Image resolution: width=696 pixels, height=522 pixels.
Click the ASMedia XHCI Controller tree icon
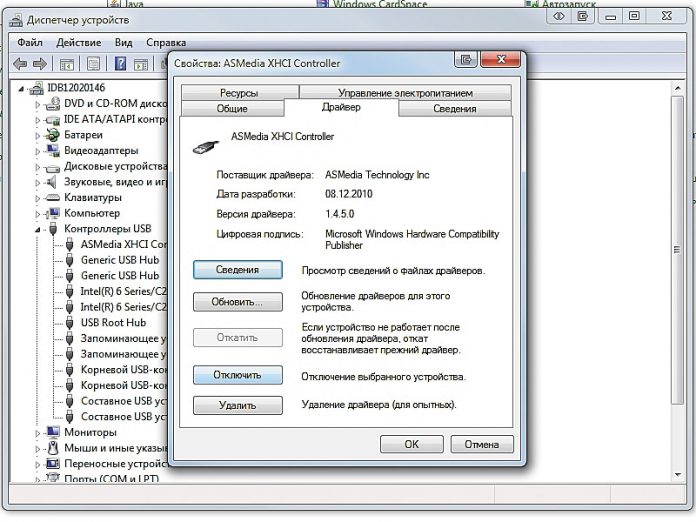click(x=70, y=244)
